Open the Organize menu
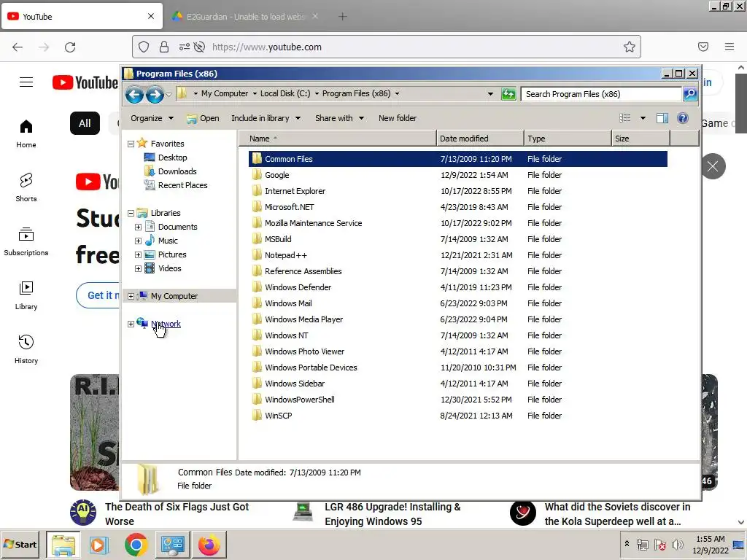 tap(152, 118)
